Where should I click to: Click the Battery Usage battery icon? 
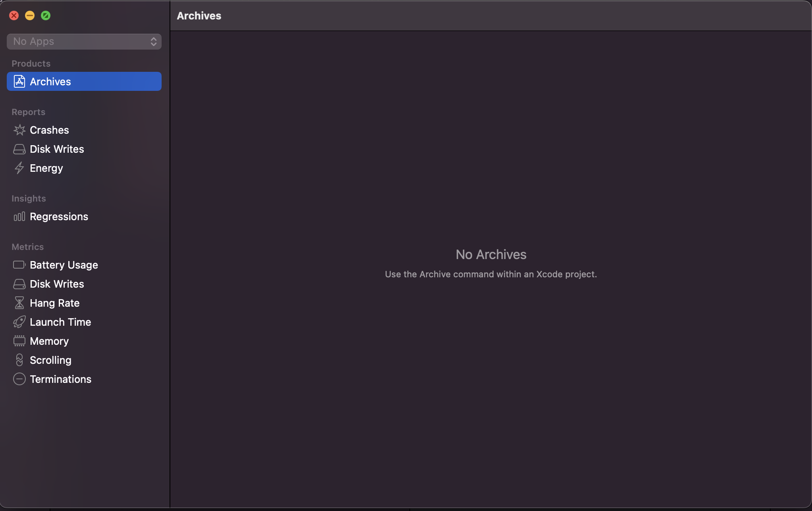tap(19, 265)
